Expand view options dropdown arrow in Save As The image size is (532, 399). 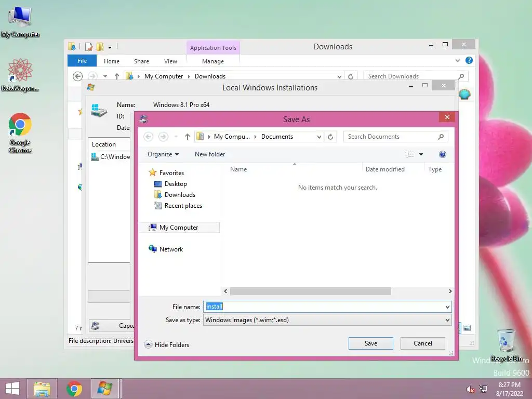coord(421,154)
